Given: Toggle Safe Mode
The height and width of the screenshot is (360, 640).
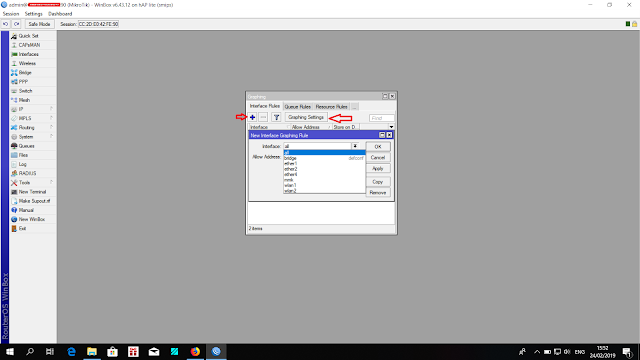Looking at the screenshot, I should (39, 24).
